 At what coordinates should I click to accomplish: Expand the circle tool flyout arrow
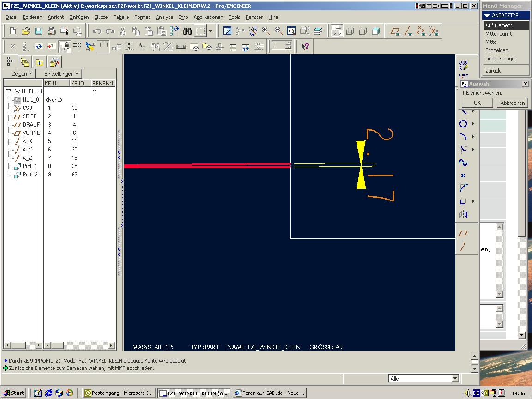473,124
